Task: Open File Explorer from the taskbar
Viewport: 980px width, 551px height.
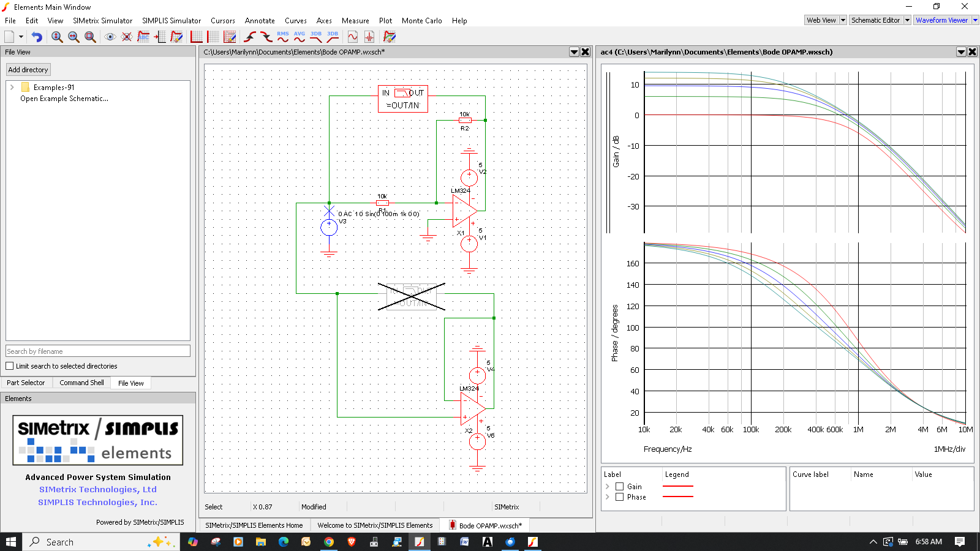Action: [261, 542]
